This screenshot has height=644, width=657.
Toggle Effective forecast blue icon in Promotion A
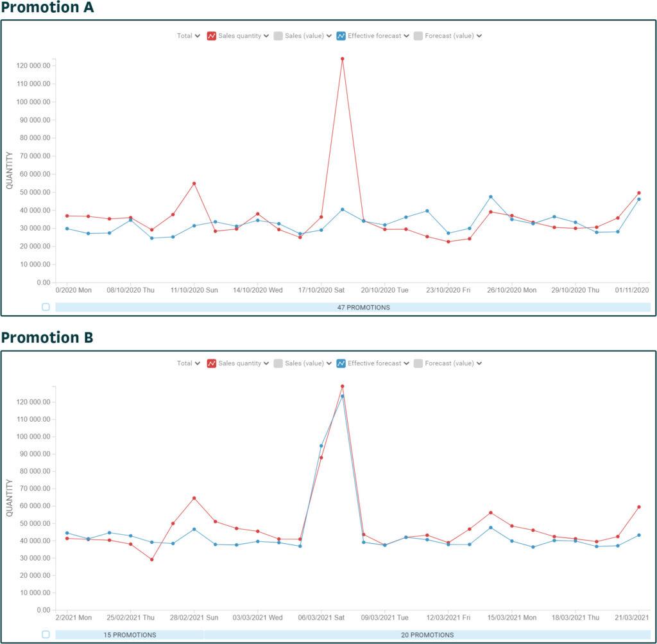tap(341, 36)
